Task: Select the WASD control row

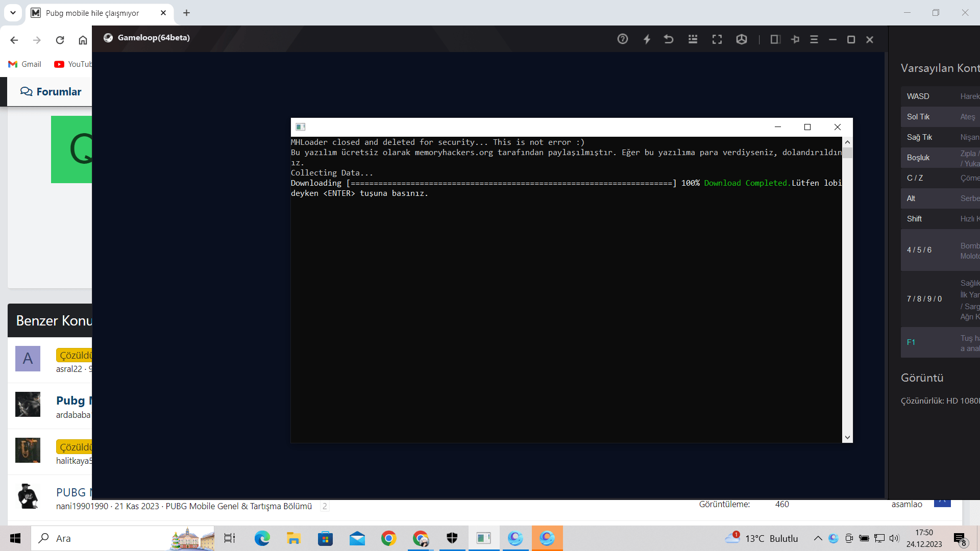Action: click(x=940, y=96)
